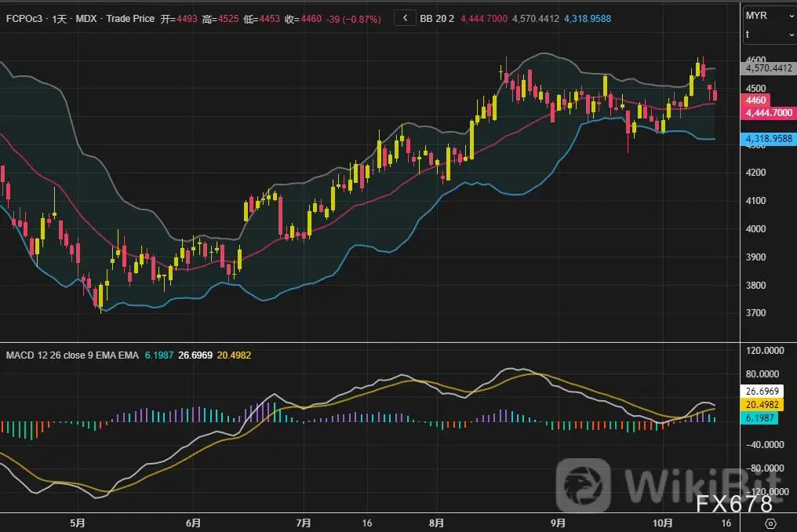This screenshot has height=532, width=797.
Task: Expand the MYR currency dropdown
Action: pos(769,16)
